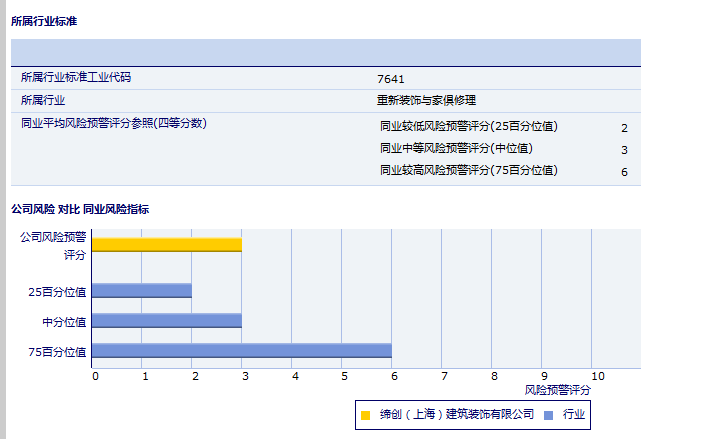This screenshot has width=704, height=439.
Task: Click the industry code value 7641
Action: tap(391, 78)
